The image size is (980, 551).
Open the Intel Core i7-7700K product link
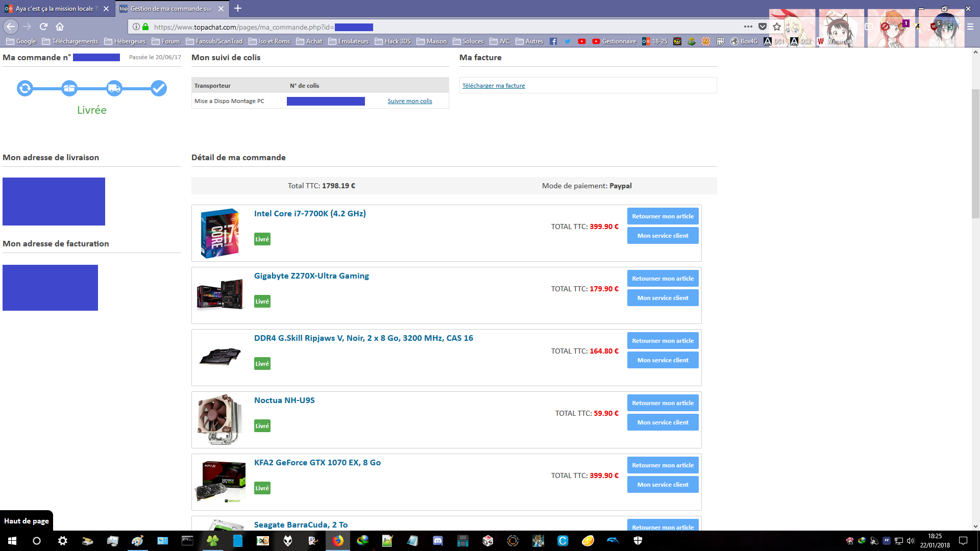point(310,214)
